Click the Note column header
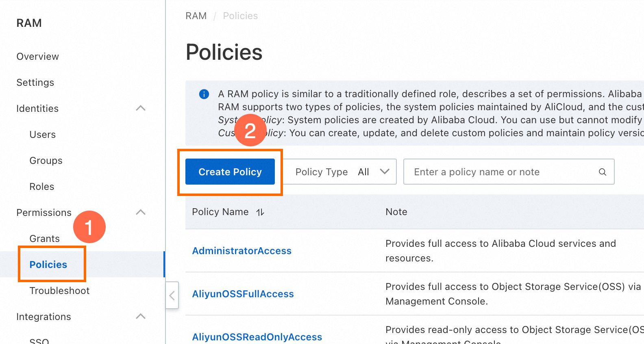The width and height of the screenshot is (644, 344). (x=396, y=212)
